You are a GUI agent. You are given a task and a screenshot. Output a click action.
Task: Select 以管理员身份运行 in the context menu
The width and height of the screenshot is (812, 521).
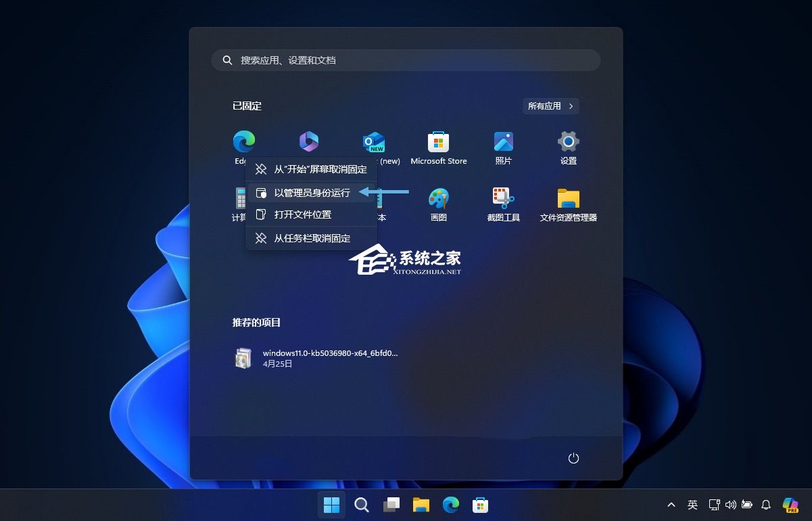(x=311, y=193)
